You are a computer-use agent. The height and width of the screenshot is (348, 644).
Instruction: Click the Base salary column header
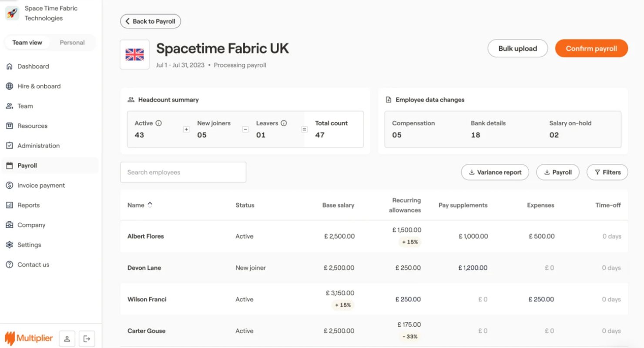[x=338, y=205]
